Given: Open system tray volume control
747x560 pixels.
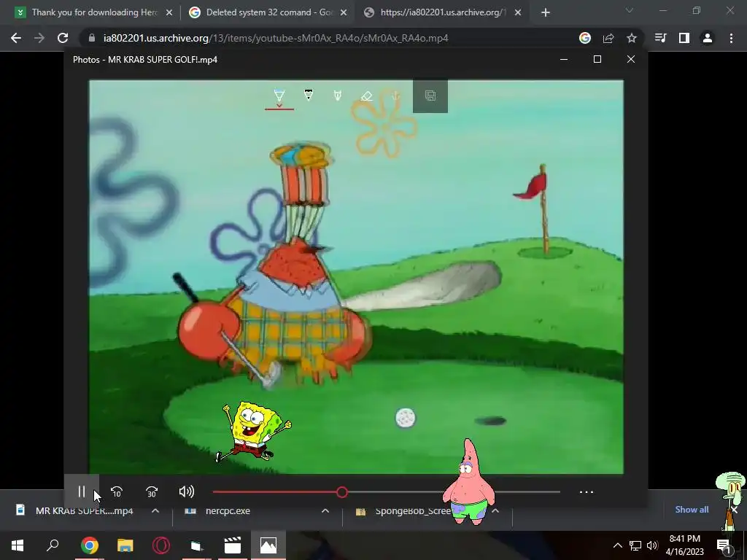Looking at the screenshot, I should click(652, 545).
